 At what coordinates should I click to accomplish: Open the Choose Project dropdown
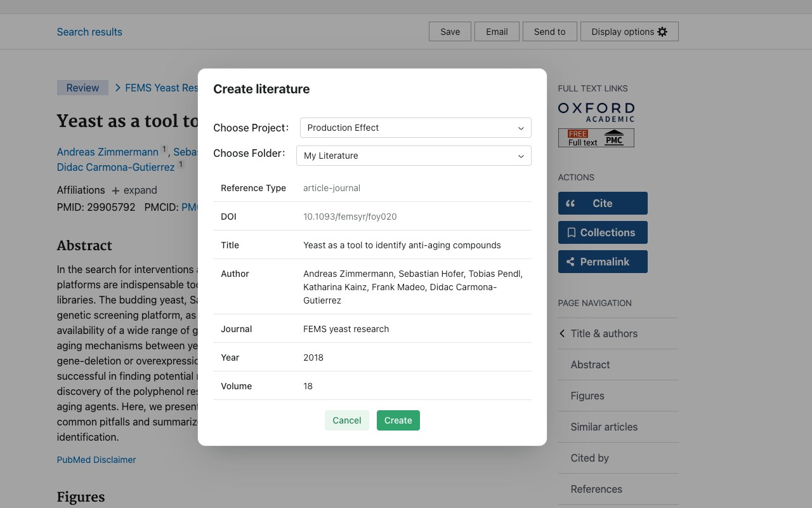(x=416, y=128)
